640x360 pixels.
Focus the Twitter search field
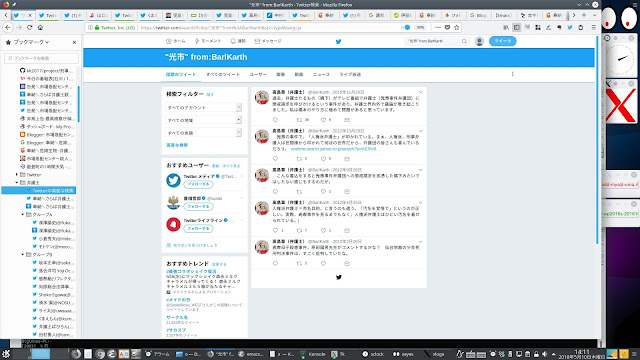coord(437,41)
